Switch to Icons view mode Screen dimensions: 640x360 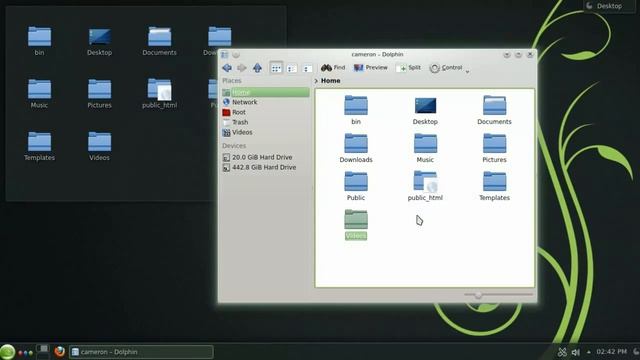[276, 68]
